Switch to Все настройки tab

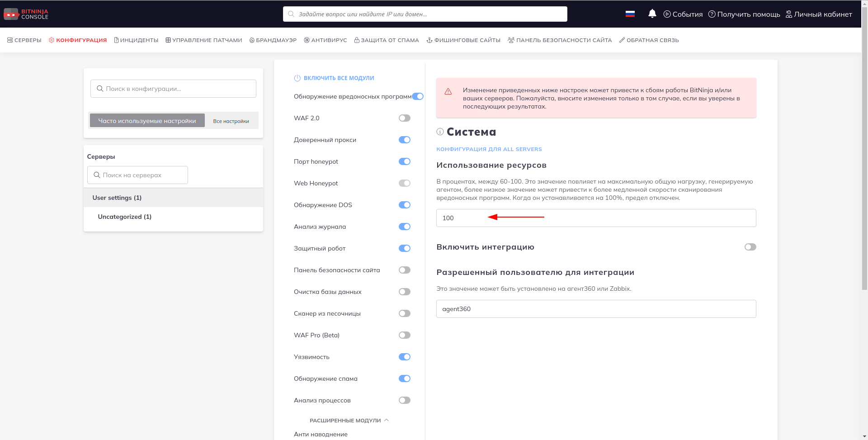point(231,121)
